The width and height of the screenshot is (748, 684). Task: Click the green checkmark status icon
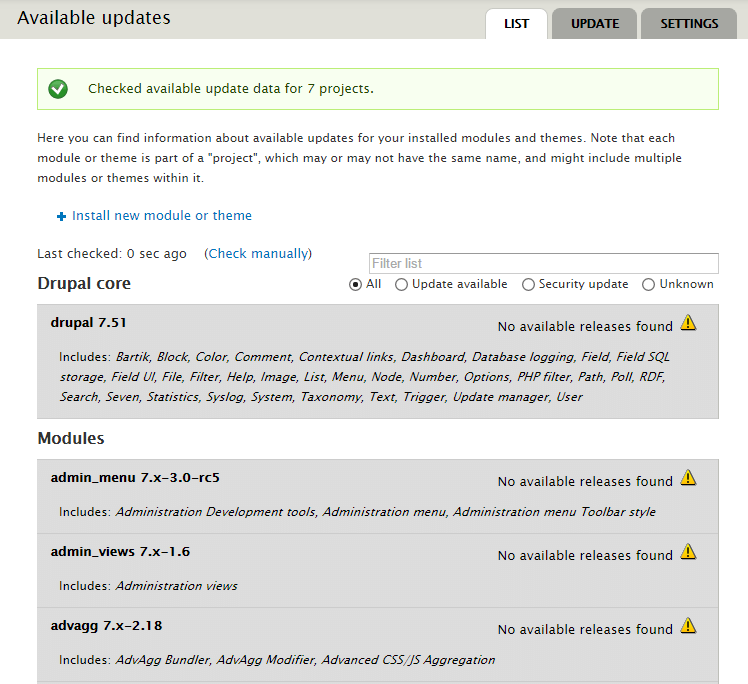coord(58,89)
